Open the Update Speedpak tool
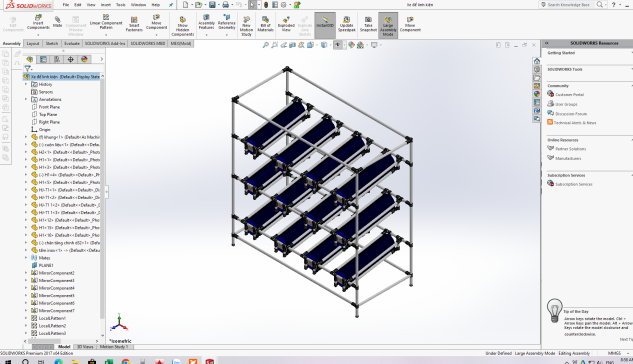Screen dimensions: 633x364 [346, 24]
